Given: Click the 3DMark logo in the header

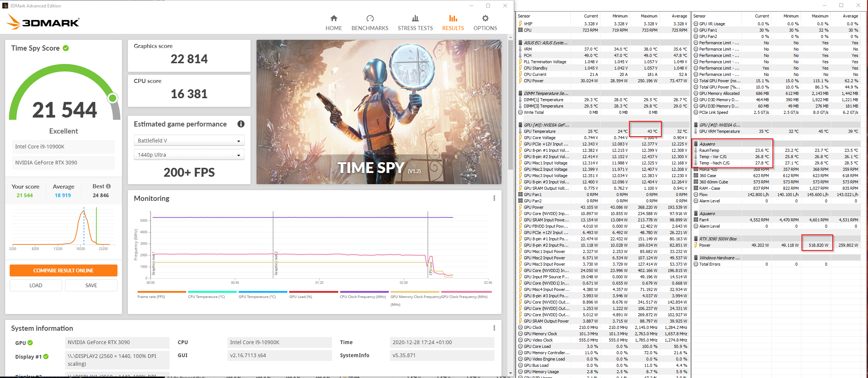Looking at the screenshot, I should click(43, 22).
